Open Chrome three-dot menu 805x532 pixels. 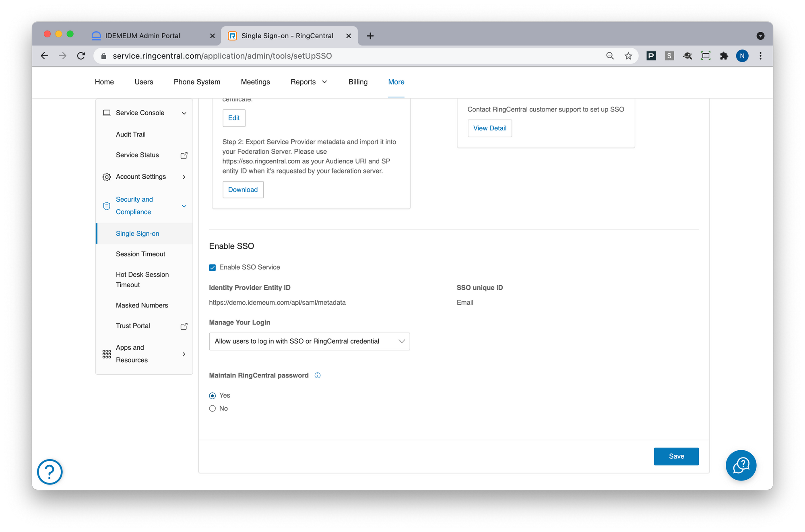[x=760, y=56]
